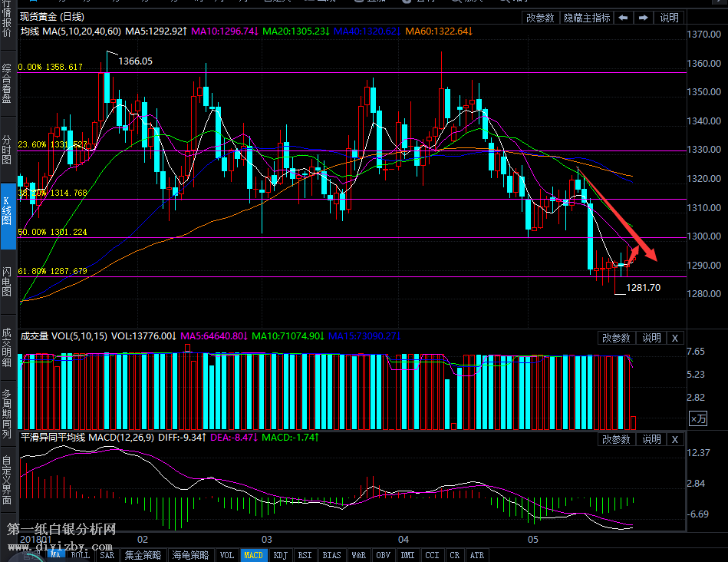Close the volume panel with X
The width and height of the screenshot is (728, 562).
674,338
